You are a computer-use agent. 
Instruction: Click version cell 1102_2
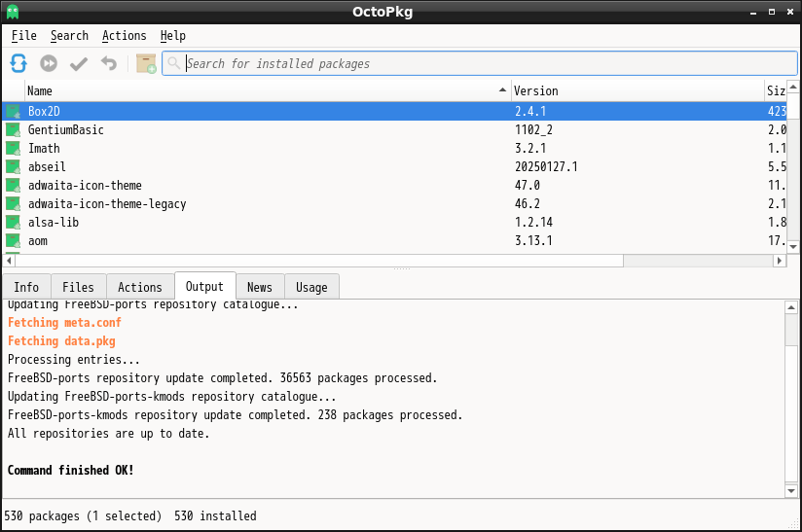click(533, 129)
